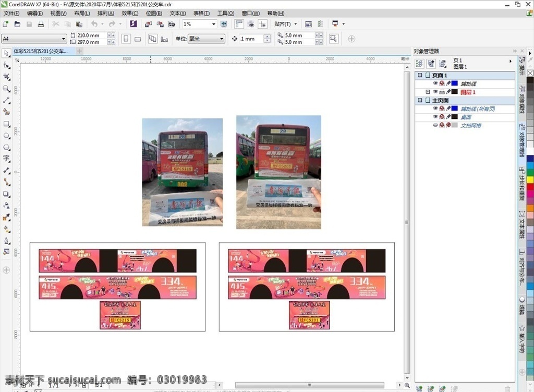The image size is (534, 392).
Task: Show the 文档网格 layer with its eye icon
Action: (435, 125)
